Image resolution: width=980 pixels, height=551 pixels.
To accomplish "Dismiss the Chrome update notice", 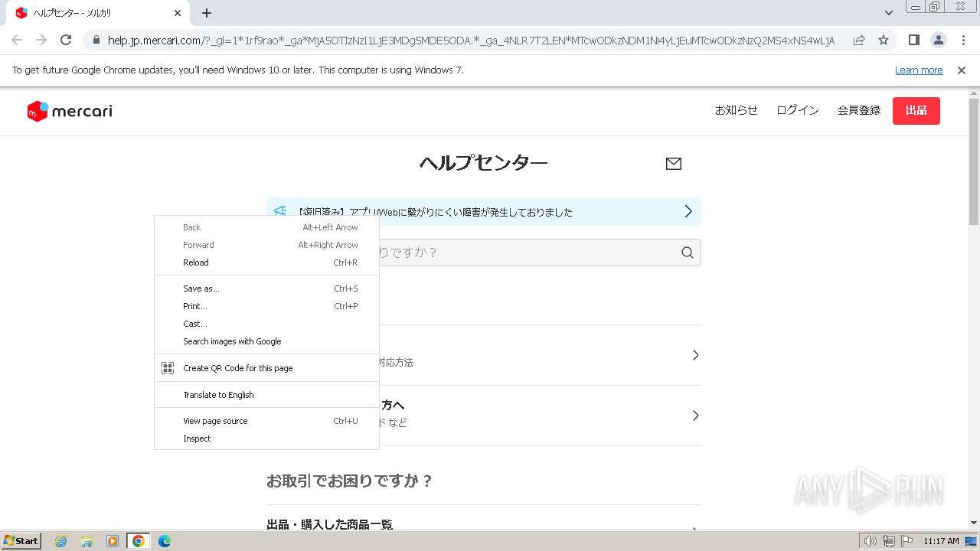I will coord(962,70).
